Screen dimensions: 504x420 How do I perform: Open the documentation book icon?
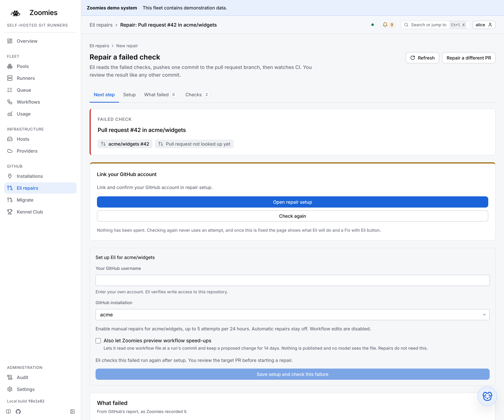(9, 412)
